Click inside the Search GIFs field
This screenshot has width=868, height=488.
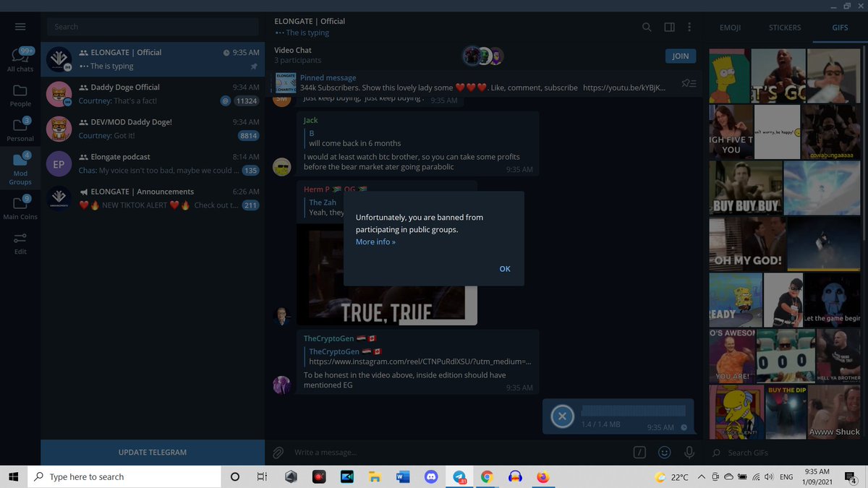pyautogui.click(x=767, y=452)
